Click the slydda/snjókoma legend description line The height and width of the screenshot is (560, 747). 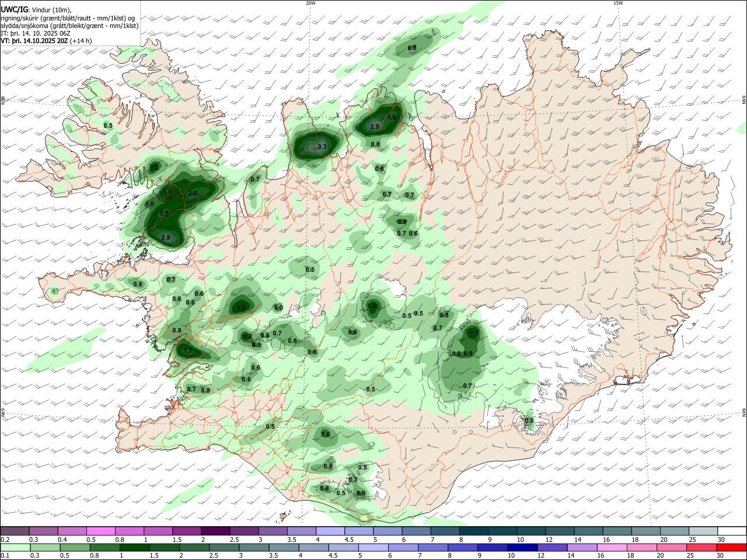click(x=69, y=26)
